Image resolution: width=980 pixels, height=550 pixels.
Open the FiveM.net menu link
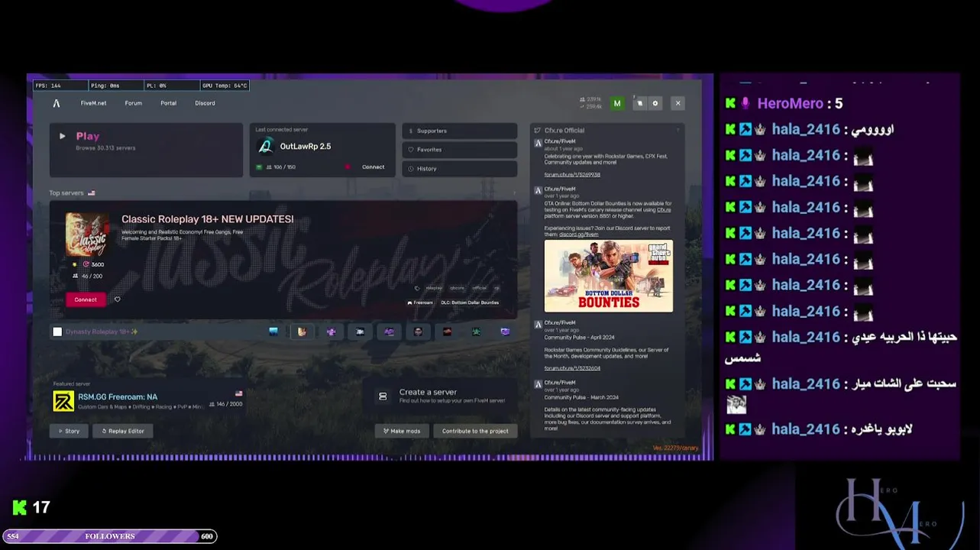pos(94,103)
